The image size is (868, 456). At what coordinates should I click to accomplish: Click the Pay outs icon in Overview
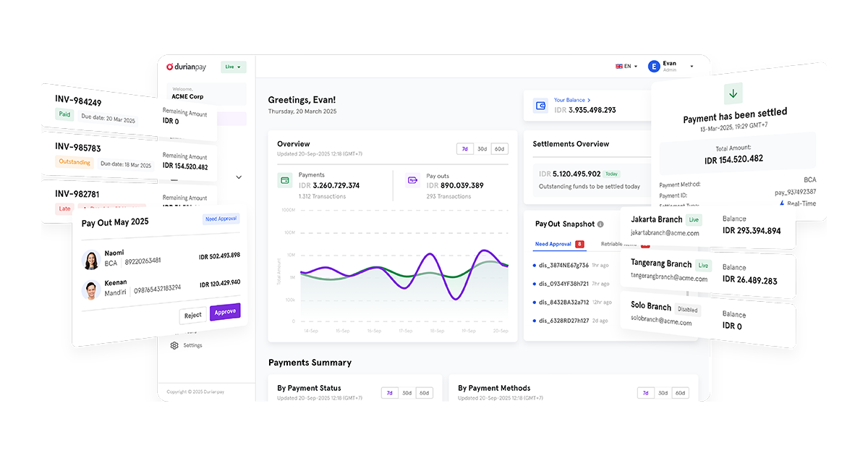tap(413, 180)
